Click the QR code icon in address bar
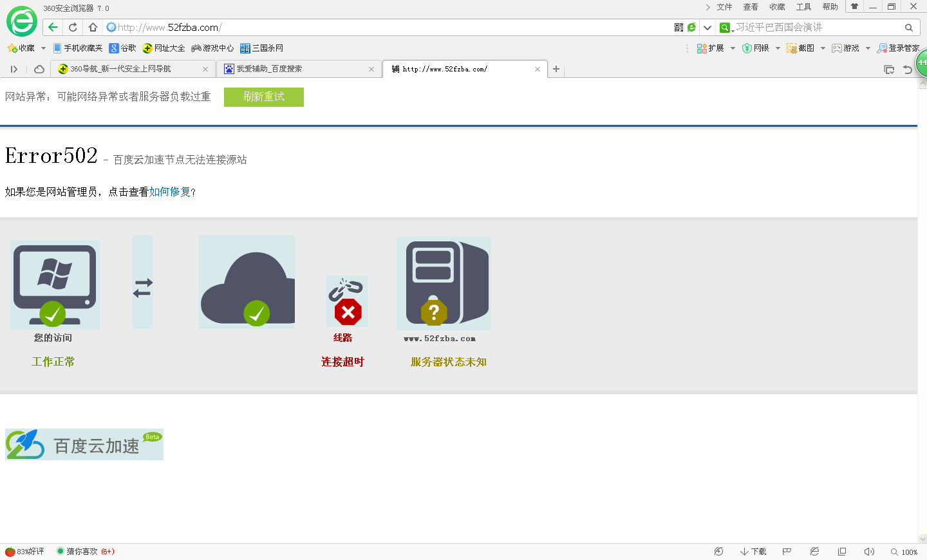Image resolution: width=927 pixels, height=560 pixels. point(679,28)
